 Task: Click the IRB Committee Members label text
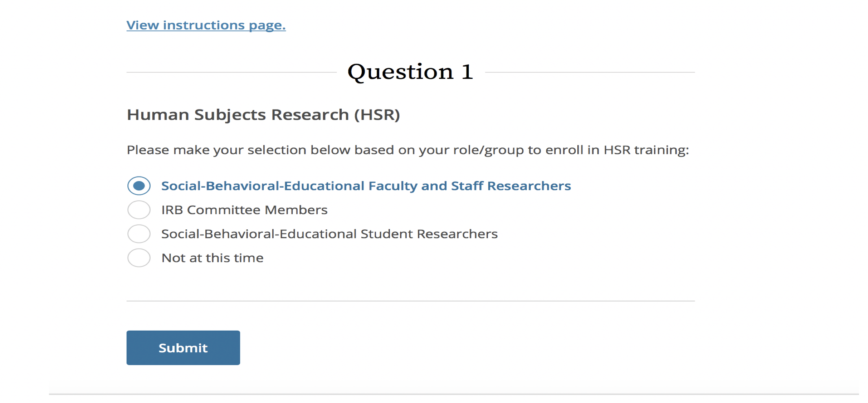[244, 210]
